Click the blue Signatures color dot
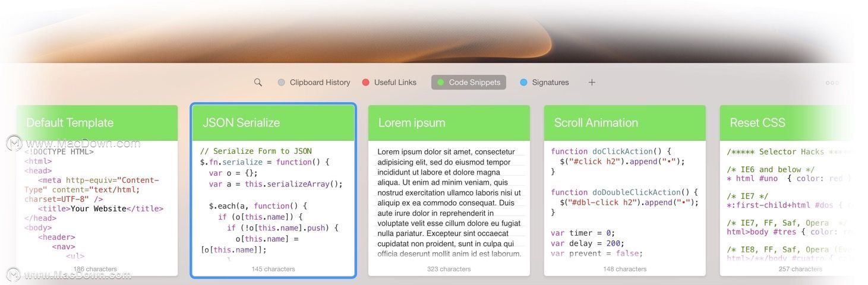 tap(523, 83)
